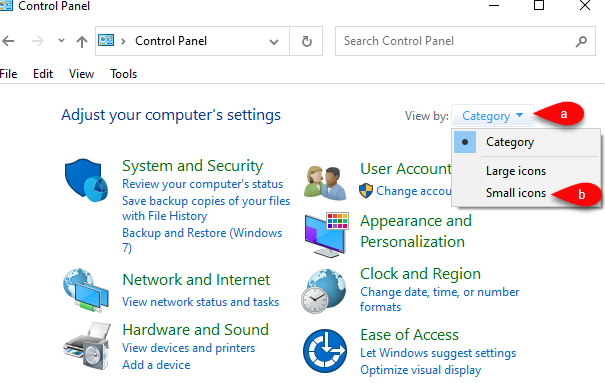Go up one level with the up arrow
Screen dimensions: 605x383
tap(81, 41)
